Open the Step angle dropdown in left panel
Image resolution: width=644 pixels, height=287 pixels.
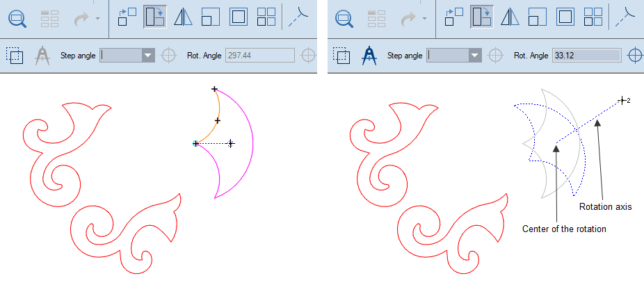coord(147,56)
